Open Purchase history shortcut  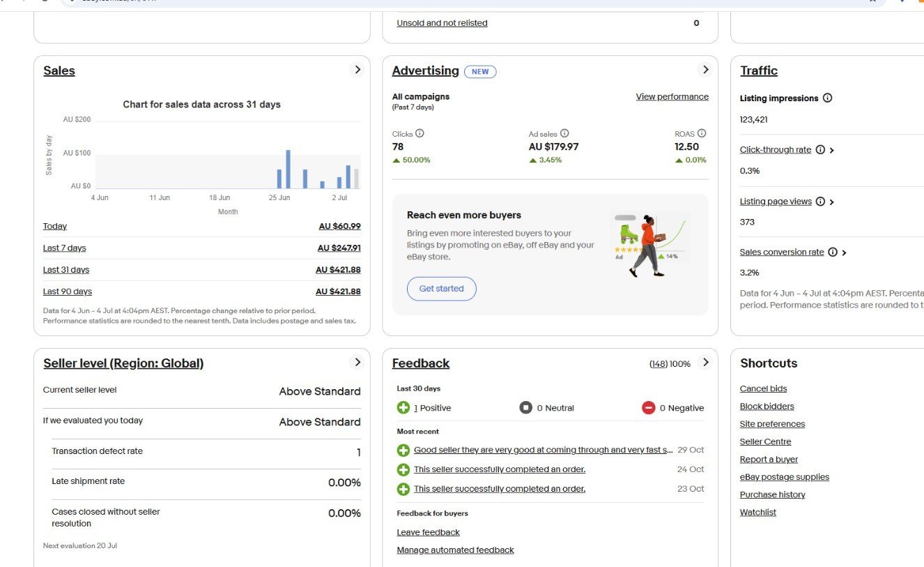(773, 494)
